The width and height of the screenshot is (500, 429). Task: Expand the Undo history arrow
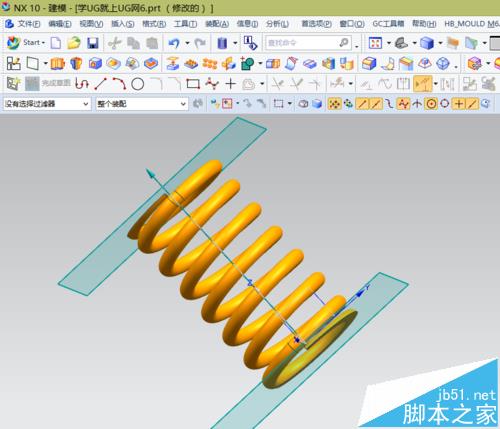click(x=187, y=43)
